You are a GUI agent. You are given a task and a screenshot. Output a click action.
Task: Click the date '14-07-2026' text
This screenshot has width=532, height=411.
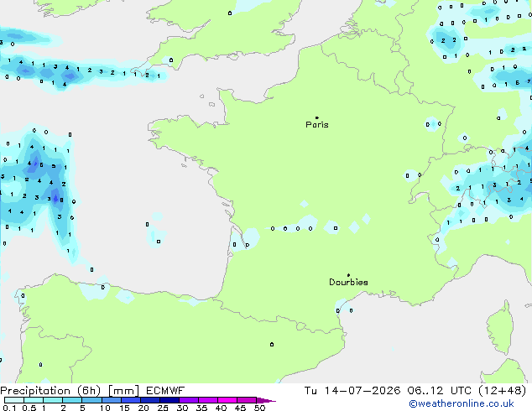[362, 391]
